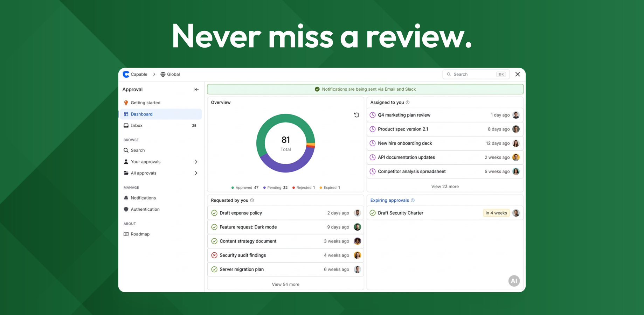Screen dimensions: 644x315
Task: Click info icon next to Expiring approvals
Action: coord(413,201)
